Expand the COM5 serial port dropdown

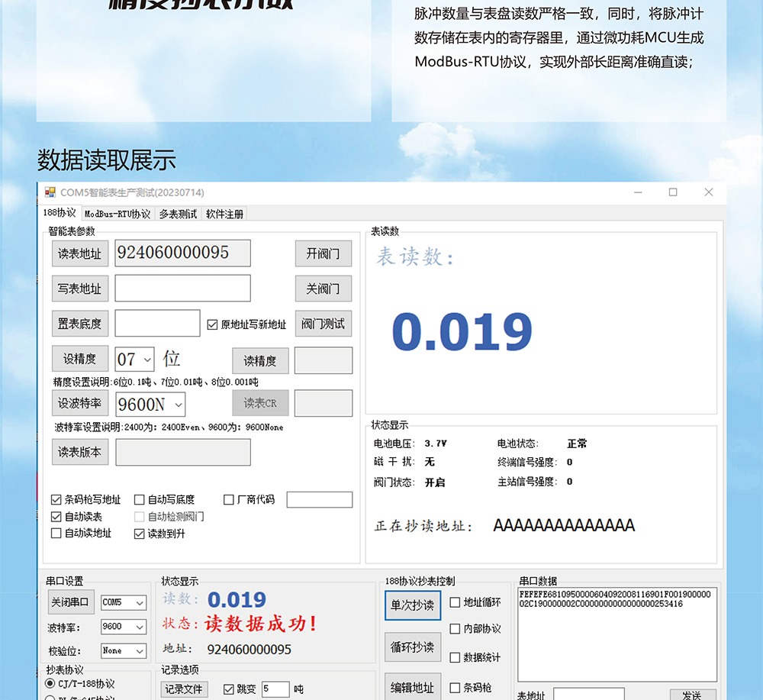[x=124, y=602]
